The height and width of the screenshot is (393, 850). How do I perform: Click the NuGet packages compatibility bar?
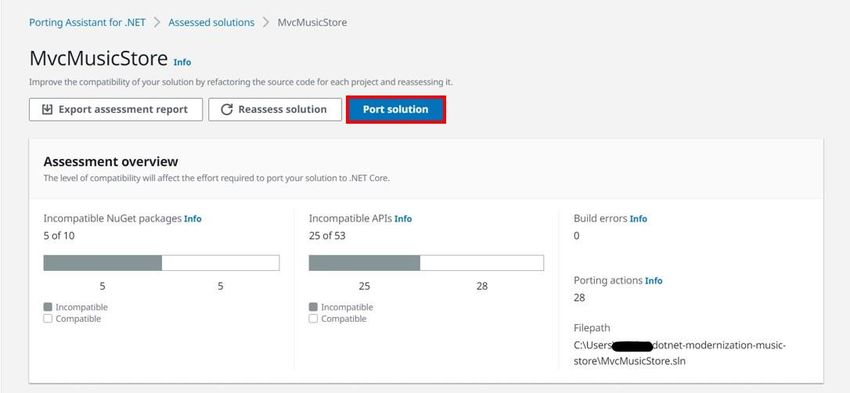point(162,263)
